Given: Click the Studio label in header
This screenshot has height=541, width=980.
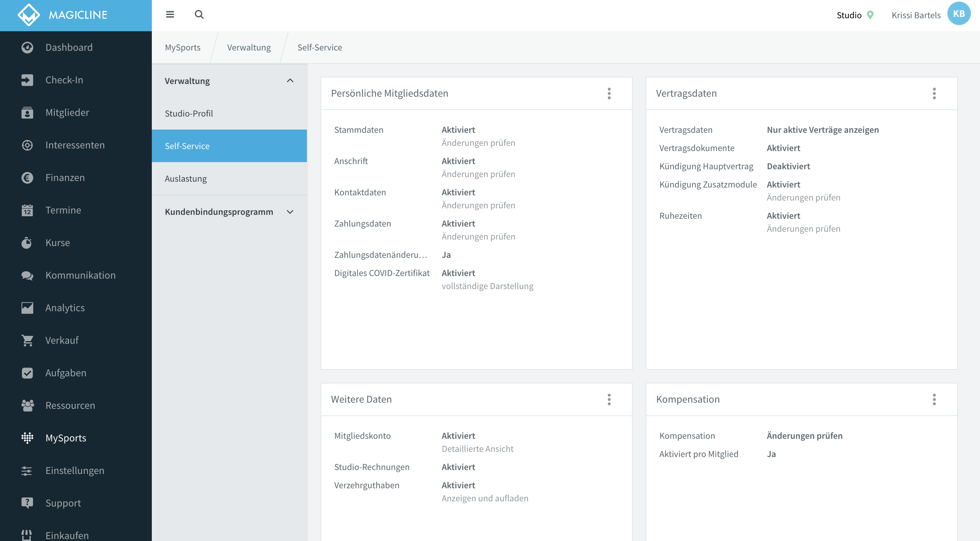Looking at the screenshot, I should point(849,15).
